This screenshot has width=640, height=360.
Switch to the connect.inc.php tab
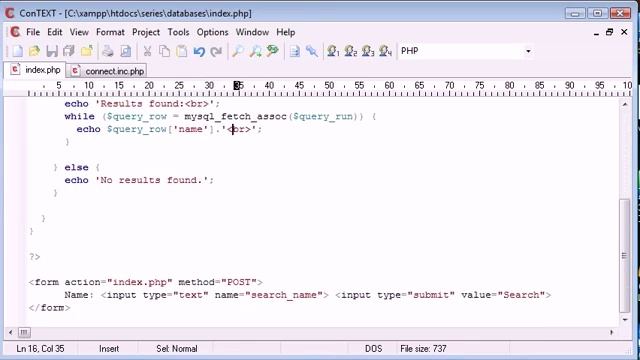(x=108, y=71)
